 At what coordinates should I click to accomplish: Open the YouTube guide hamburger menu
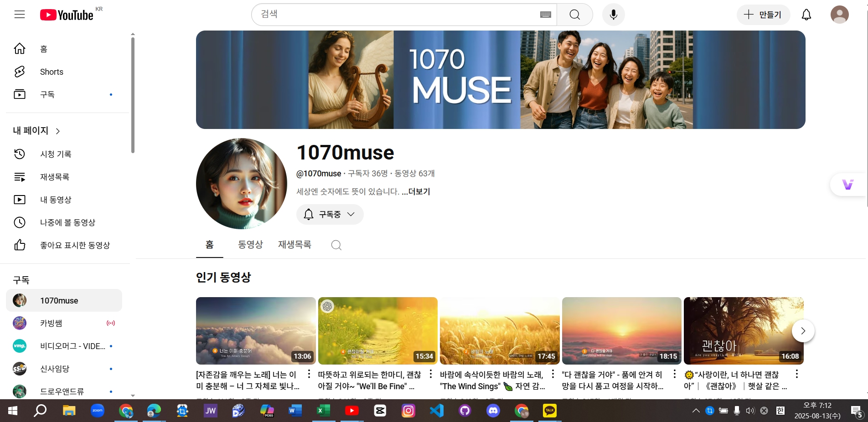tap(20, 15)
